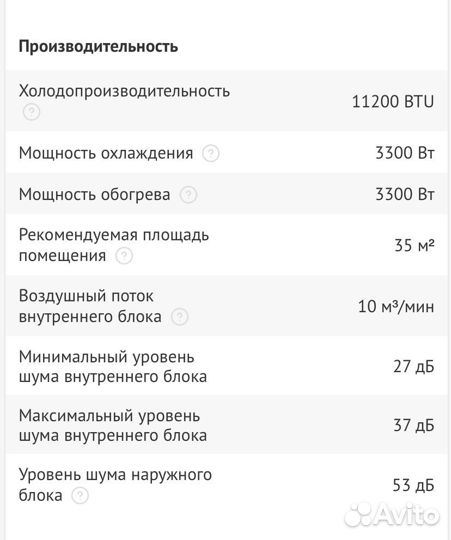This screenshot has width=451, height=540.
Task: Select the 10 м³/мин airflow value
Action: [x=396, y=307]
